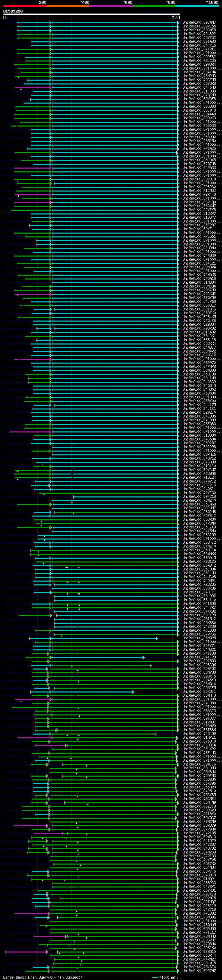Click hit label UniRef100_B9WJI6
This screenshot has height=980, width=222.
pos(199,764)
